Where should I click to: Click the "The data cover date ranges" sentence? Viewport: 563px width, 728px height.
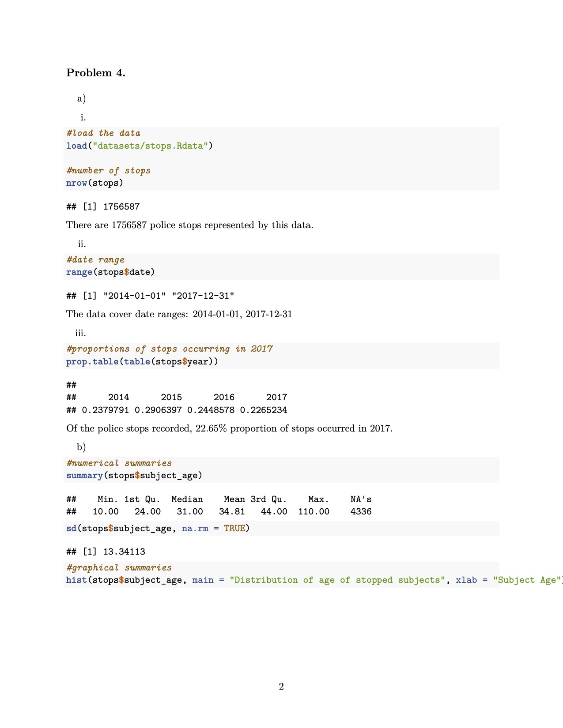coord(179,314)
